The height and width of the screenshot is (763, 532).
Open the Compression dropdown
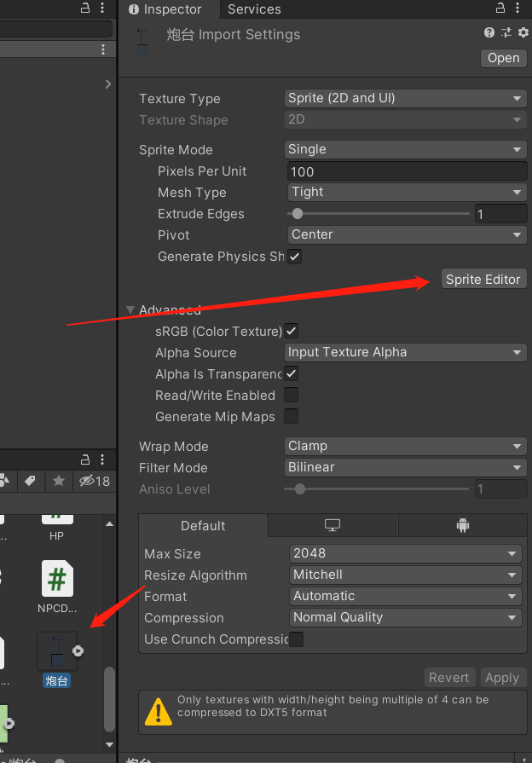pos(406,617)
